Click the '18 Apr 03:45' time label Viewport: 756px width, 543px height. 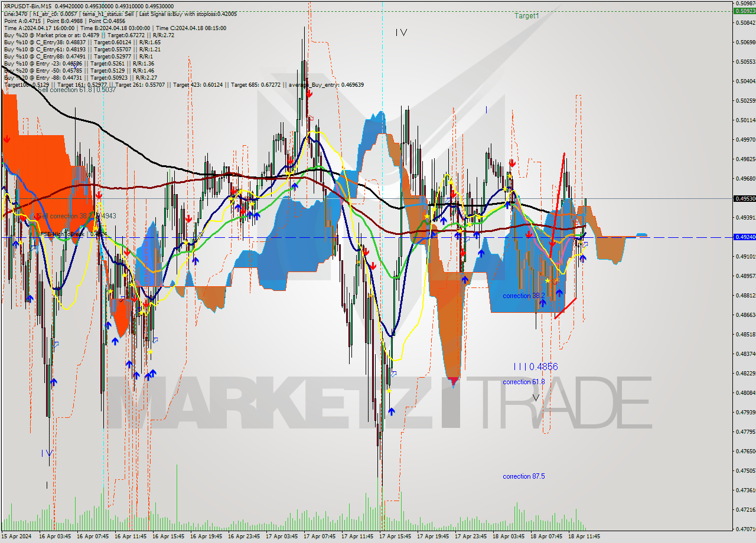(x=508, y=537)
